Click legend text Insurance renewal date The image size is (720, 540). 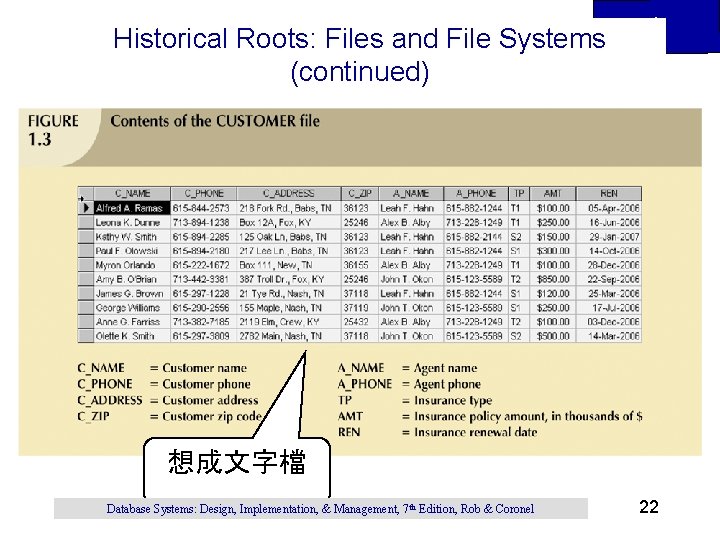click(x=476, y=433)
